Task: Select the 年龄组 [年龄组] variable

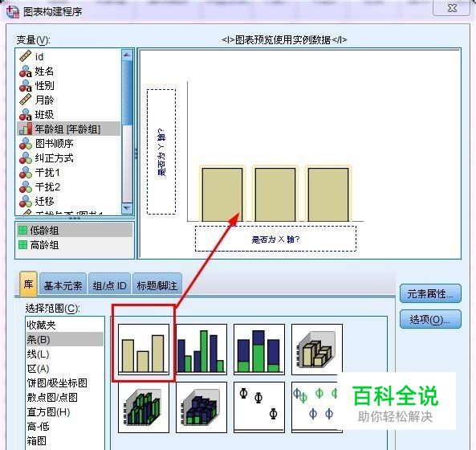Action: [68, 129]
